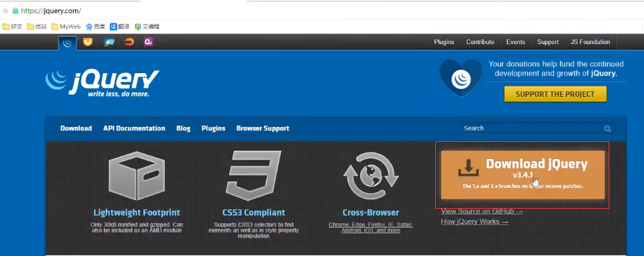Click the Only 30kB minified description text
This screenshot has height=256, width=644.
[137, 228]
